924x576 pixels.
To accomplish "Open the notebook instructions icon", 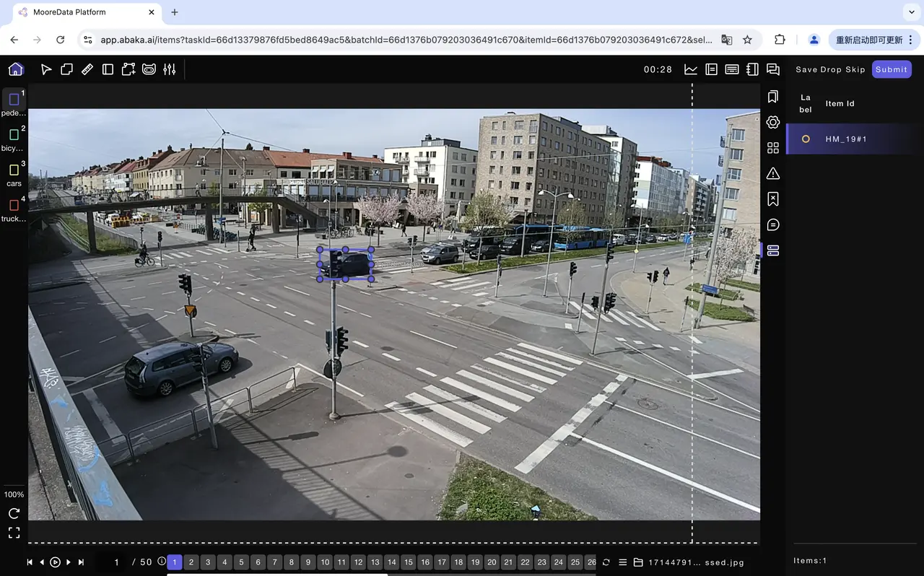I will tap(752, 69).
